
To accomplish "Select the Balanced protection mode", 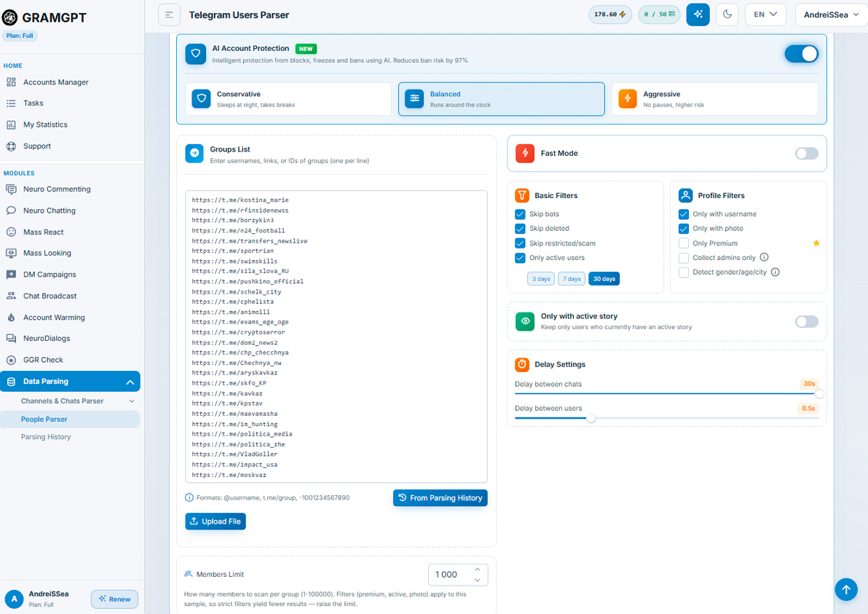I will [502, 99].
